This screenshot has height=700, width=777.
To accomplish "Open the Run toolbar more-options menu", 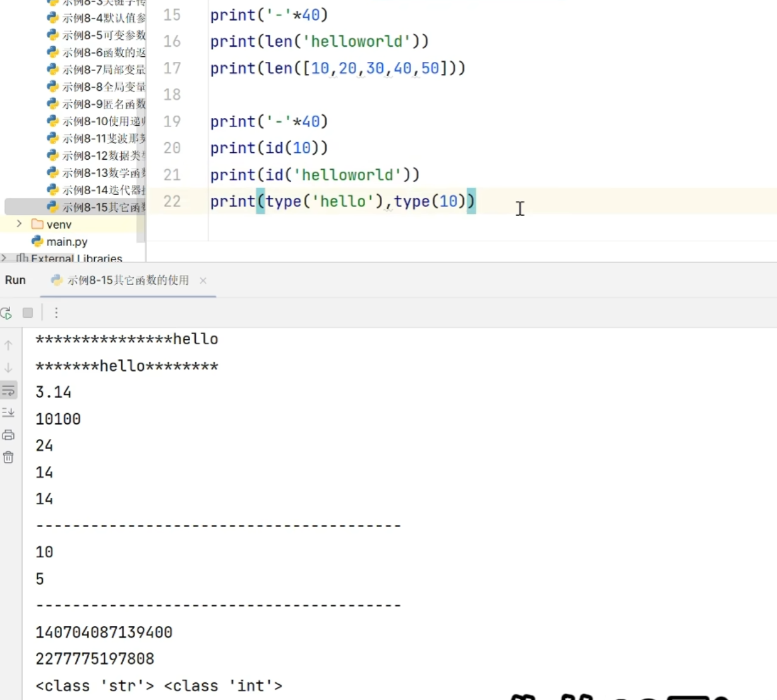I will click(x=56, y=313).
